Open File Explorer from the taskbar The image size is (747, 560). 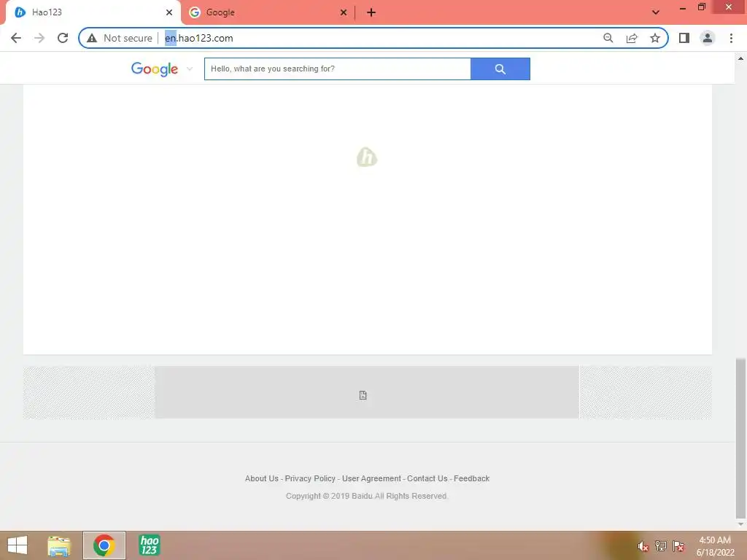click(x=59, y=545)
